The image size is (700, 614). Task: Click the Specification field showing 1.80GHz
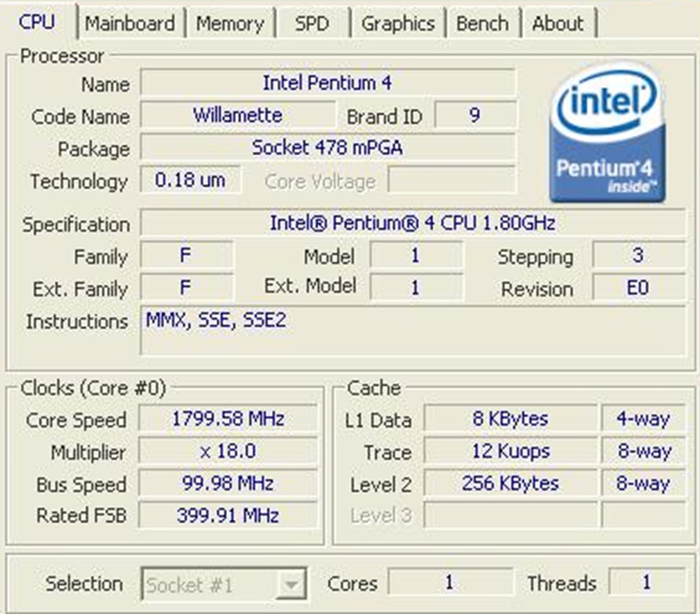tap(413, 223)
